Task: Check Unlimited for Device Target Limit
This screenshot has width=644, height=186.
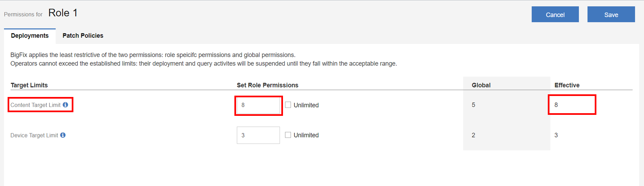Action: 288,135
